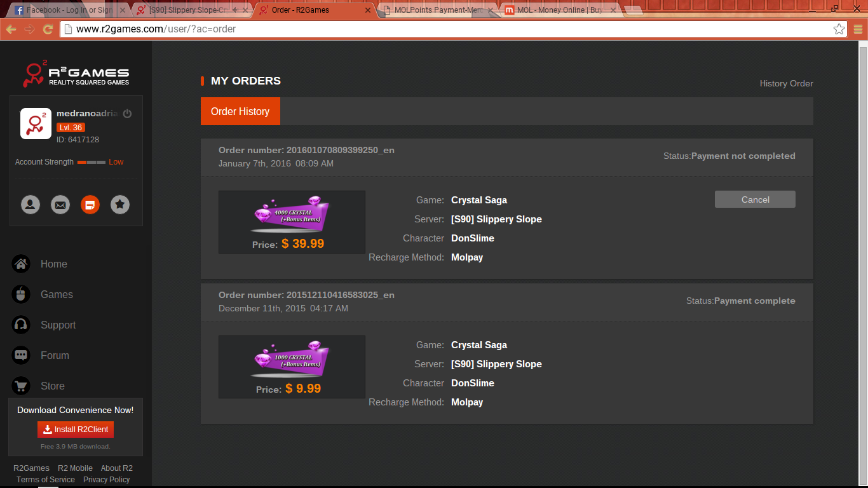Open the Chrome hamburger menu

[x=858, y=29]
